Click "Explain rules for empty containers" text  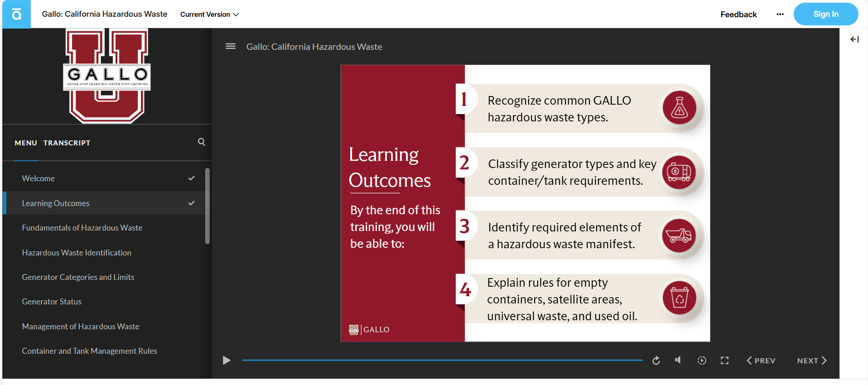pos(562,299)
